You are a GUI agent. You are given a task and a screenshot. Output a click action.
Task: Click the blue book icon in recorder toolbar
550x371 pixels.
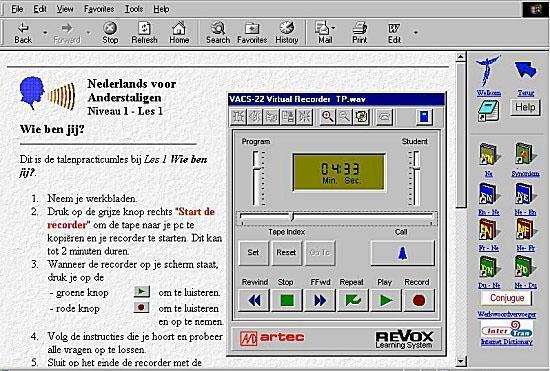pos(424,117)
